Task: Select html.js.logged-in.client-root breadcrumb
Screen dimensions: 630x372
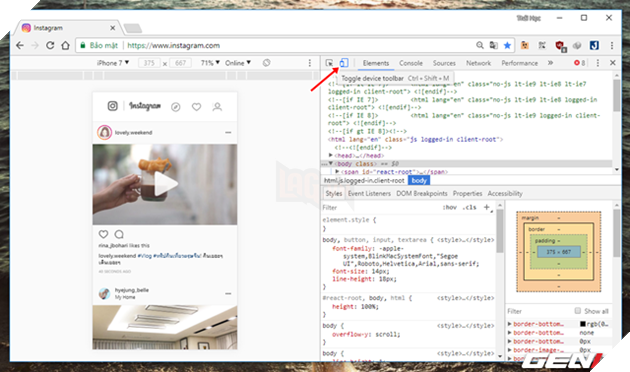Action: click(x=364, y=181)
